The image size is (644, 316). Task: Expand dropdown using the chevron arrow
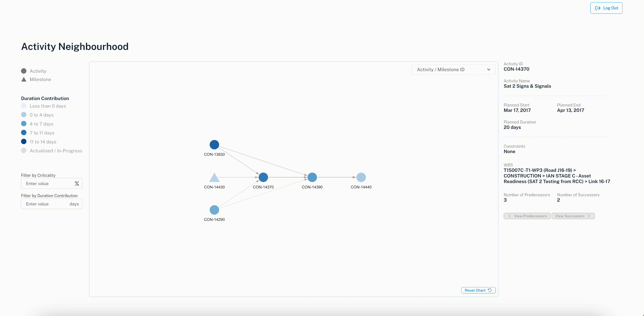pyautogui.click(x=489, y=70)
